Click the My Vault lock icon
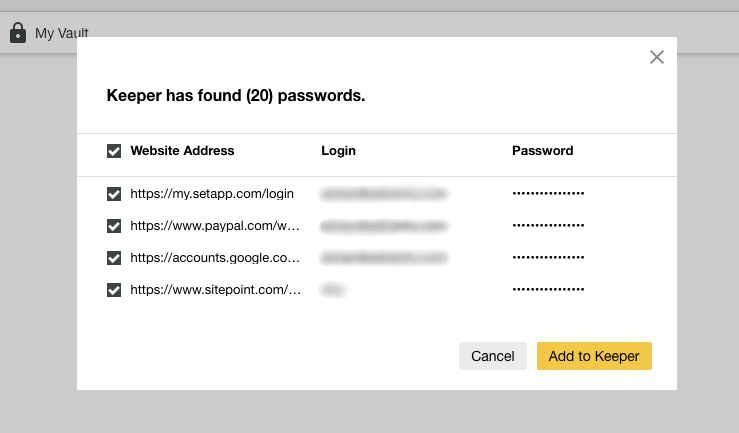 point(18,33)
